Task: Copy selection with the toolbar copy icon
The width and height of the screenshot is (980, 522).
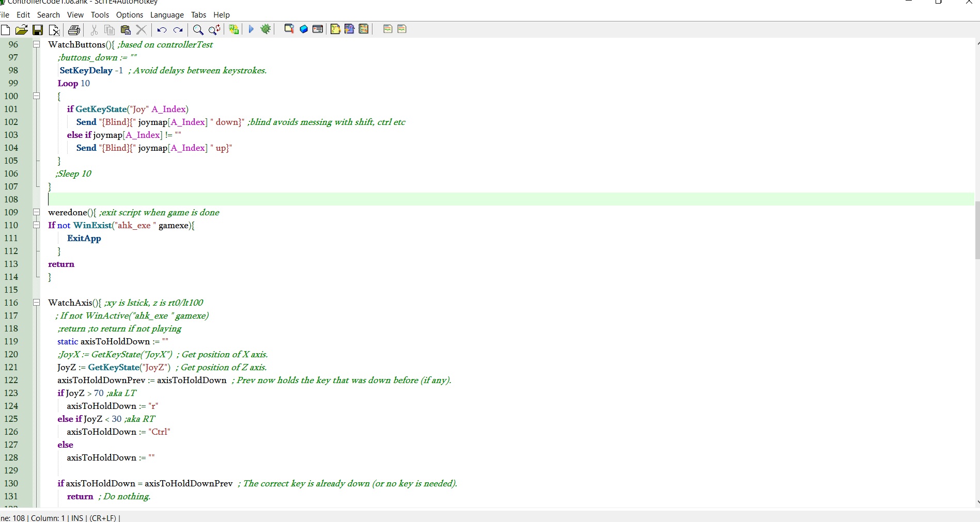Action: 110,29
